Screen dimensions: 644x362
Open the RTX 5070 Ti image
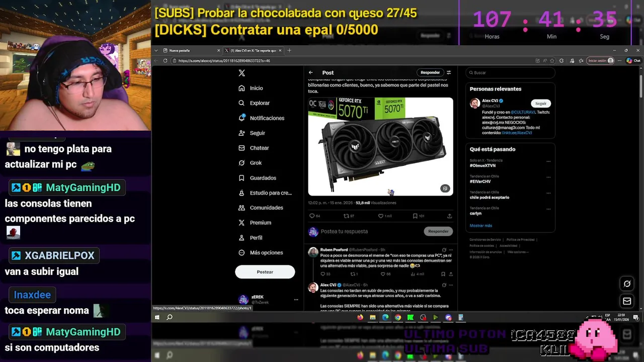(x=380, y=146)
